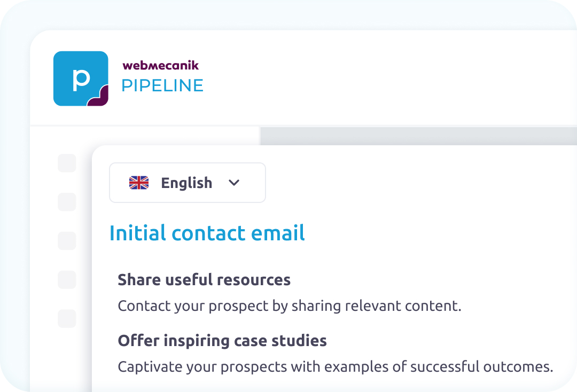577x392 pixels.
Task: Choose the 'Share useful resources' option
Action: click(x=204, y=280)
